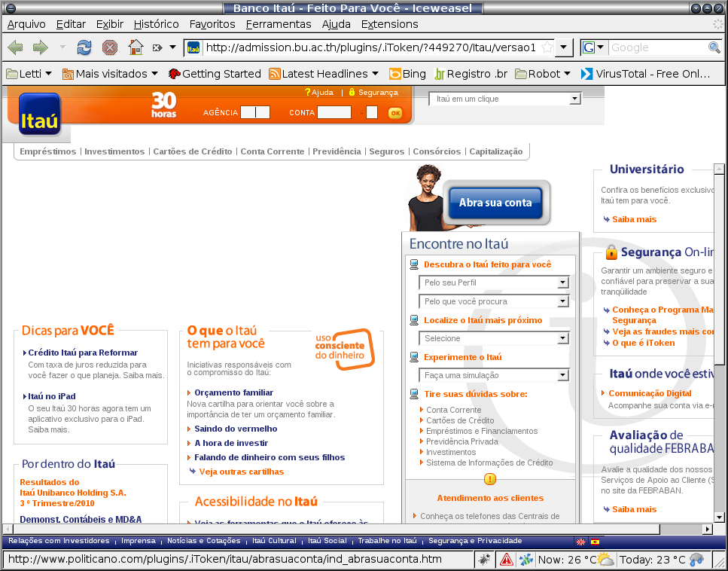Viewport: 728px width, 571px height.
Task: Open the Exibir menu
Action: (x=110, y=24)
